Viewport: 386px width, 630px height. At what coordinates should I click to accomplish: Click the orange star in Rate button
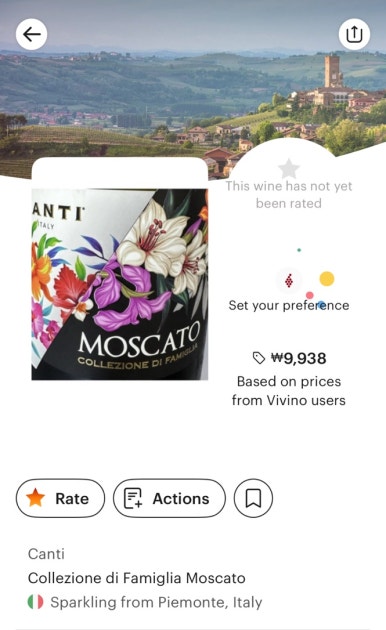[x=35, y=497]
